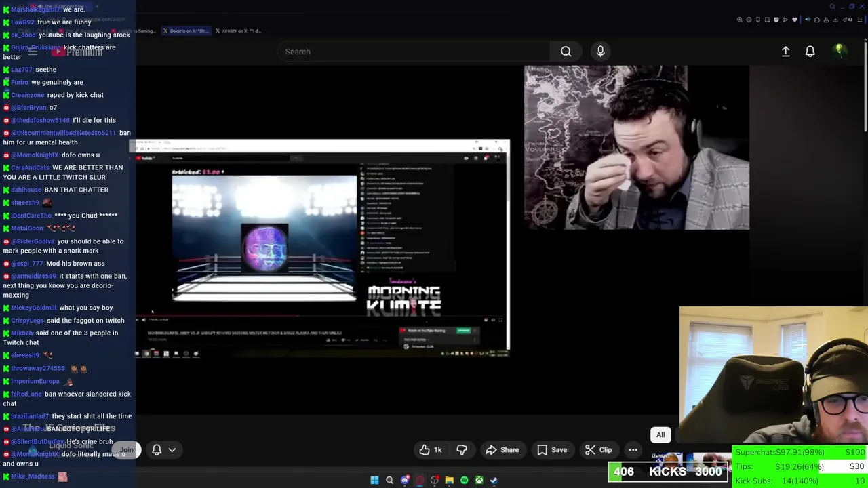Viewport: 868px width, 488px height.
Task: Click the Share button
Action: pyautogui.click(x=502, y=450)
